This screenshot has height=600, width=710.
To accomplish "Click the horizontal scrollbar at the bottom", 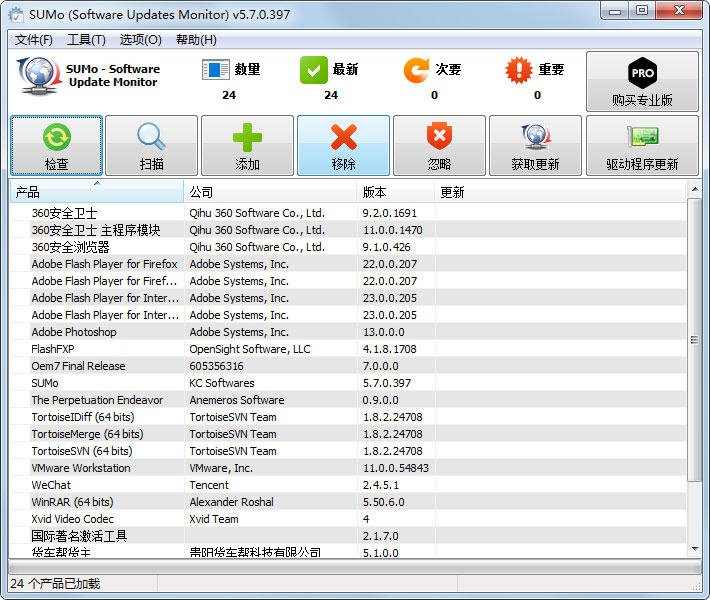I will tap(355, 567).
